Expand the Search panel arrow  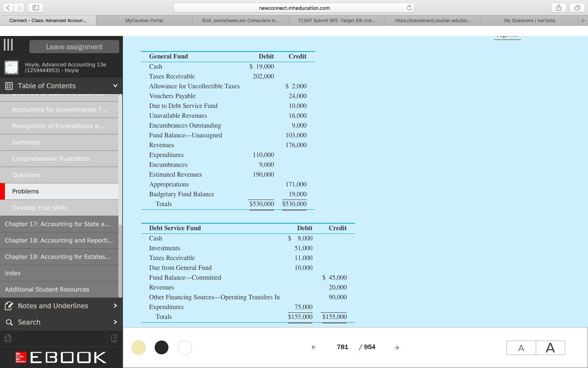[115, 322]
